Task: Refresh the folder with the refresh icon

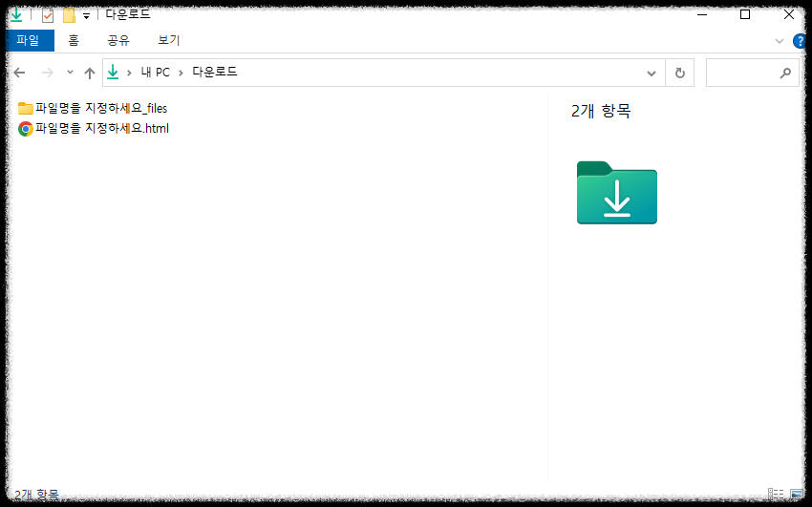Action: point(680,73)
